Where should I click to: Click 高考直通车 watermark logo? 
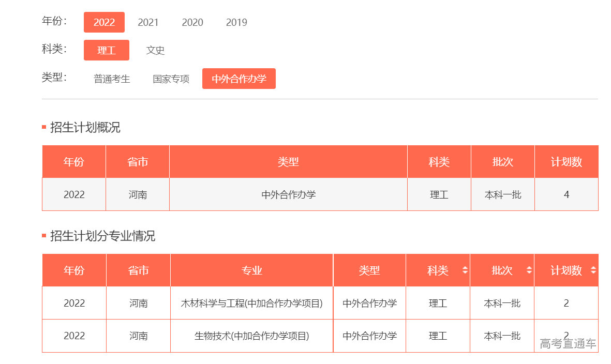[568, 343]
